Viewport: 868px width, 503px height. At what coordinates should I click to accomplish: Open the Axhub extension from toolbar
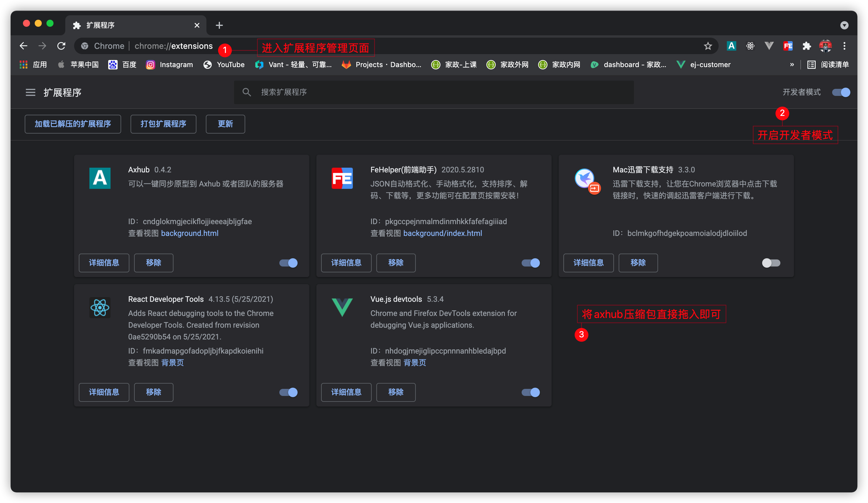coord(732,46)
